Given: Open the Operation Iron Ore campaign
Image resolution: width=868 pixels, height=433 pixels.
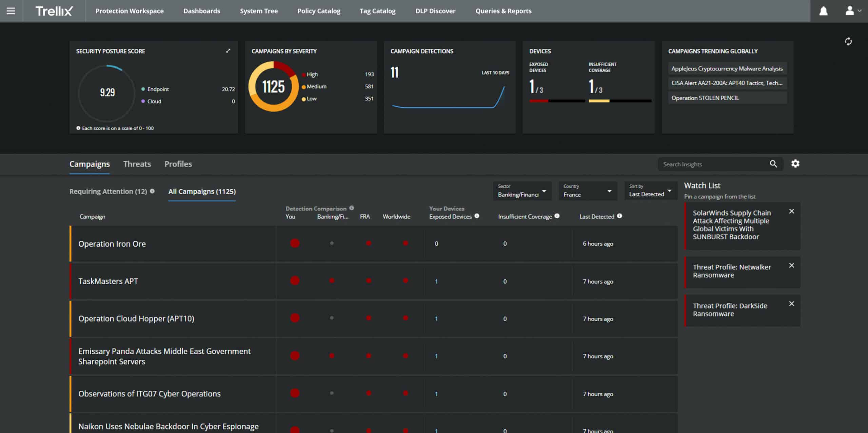Looking at the screenshot, I should pos(112,244).
